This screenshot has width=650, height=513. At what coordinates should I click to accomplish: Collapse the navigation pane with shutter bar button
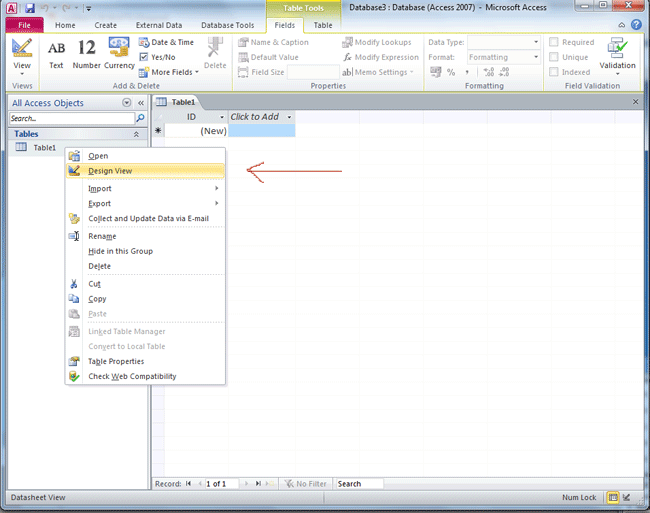141,103
